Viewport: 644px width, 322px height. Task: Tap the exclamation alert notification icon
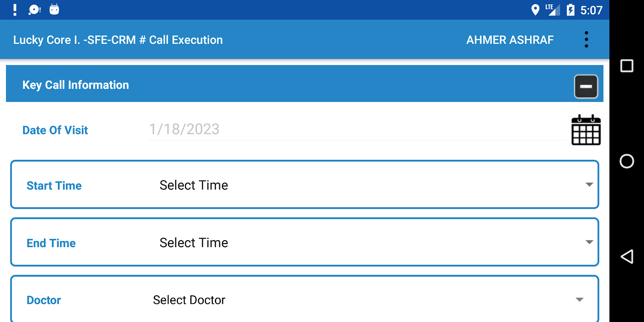pyautogui.click(x=15, y=10)
